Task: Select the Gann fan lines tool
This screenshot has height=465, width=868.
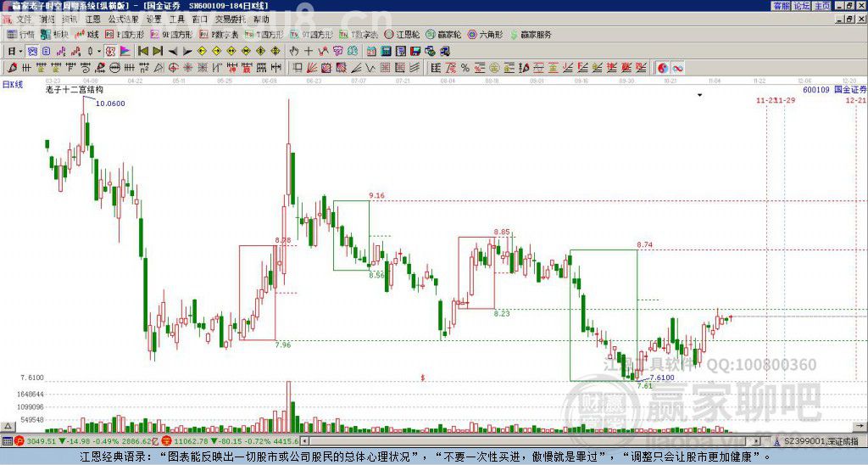Action: coord(311,68)
